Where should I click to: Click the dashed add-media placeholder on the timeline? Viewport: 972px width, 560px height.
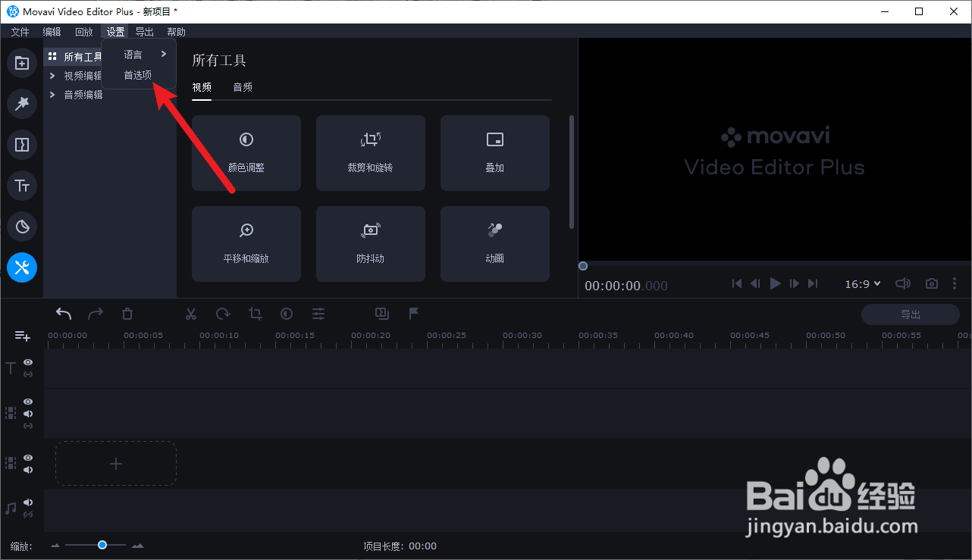pyautogui.click(x=116, y=463)
